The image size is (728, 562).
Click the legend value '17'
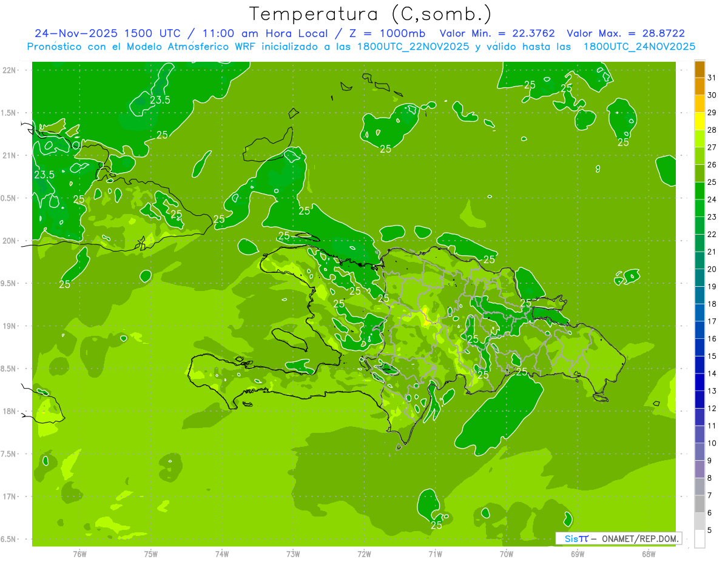[x=712, y=321]
